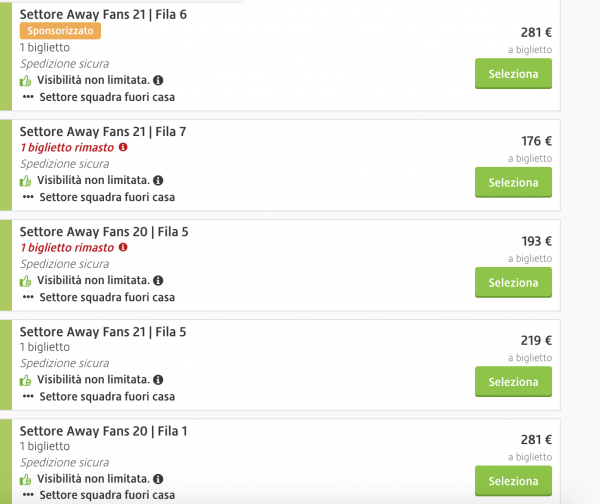Click info icon on 219 € listing visibility
The height and width of the screenshot is (504, 600).
[158, 380]
